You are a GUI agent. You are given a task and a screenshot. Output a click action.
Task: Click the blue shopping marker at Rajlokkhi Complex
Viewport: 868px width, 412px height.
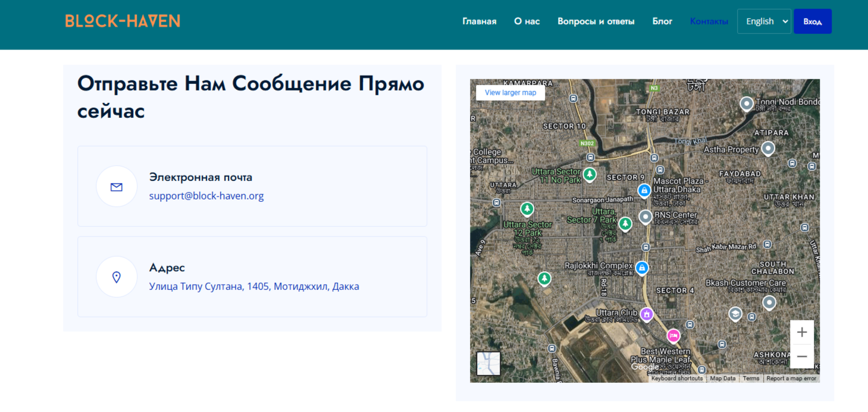pyautogui.click(x=642, y=269)
